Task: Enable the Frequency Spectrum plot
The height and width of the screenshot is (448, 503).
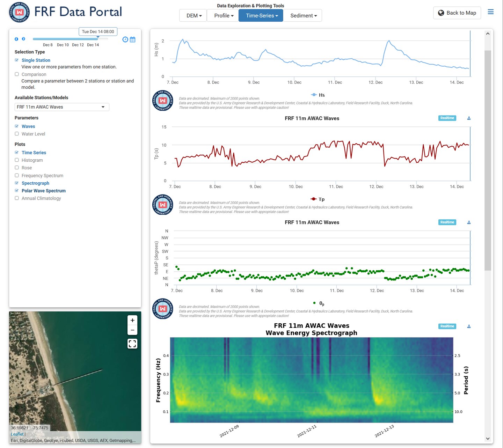Action: (x=17, y=175)
